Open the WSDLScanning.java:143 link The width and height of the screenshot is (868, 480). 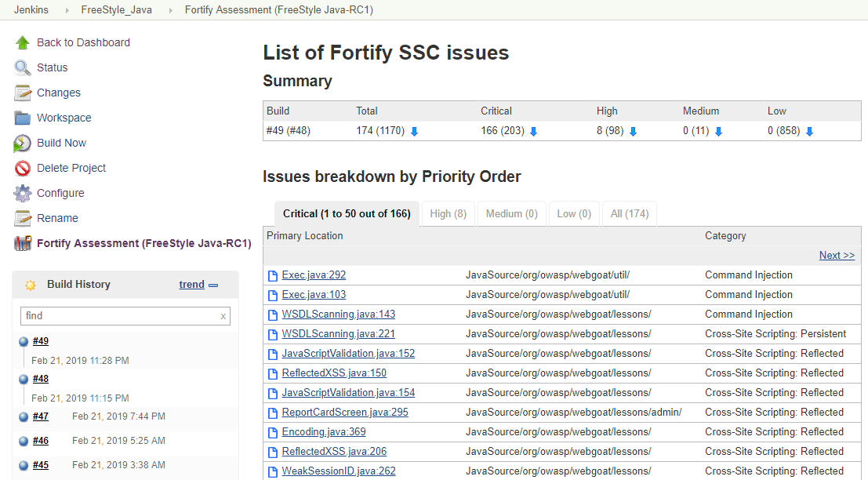(x=338, y=314)
